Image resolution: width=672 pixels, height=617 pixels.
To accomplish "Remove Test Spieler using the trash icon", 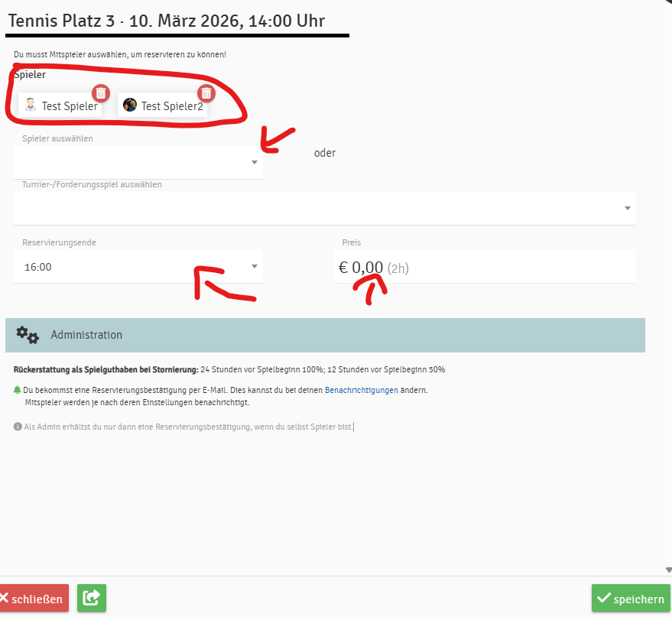I will tap(101, 93).
